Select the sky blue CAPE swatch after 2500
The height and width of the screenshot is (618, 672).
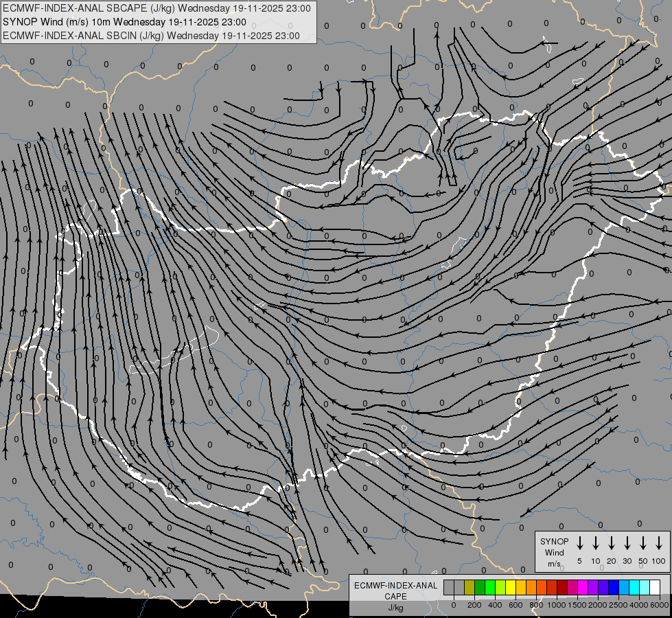pos(623,587)
